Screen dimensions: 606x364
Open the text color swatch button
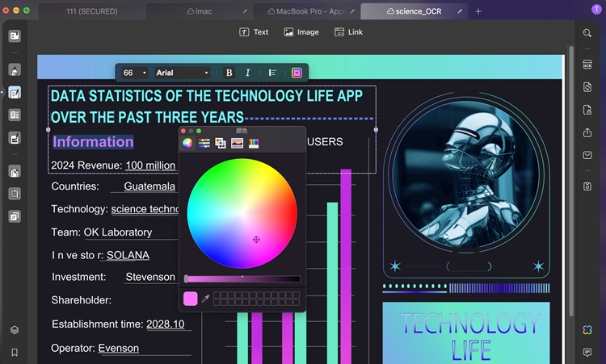click(x=297, y=73)
